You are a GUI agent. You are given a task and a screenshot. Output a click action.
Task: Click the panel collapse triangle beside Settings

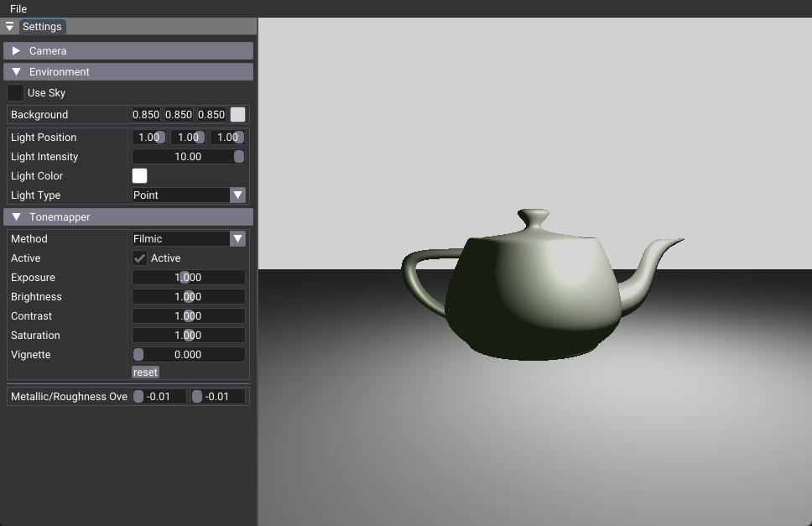pos(10,27)
